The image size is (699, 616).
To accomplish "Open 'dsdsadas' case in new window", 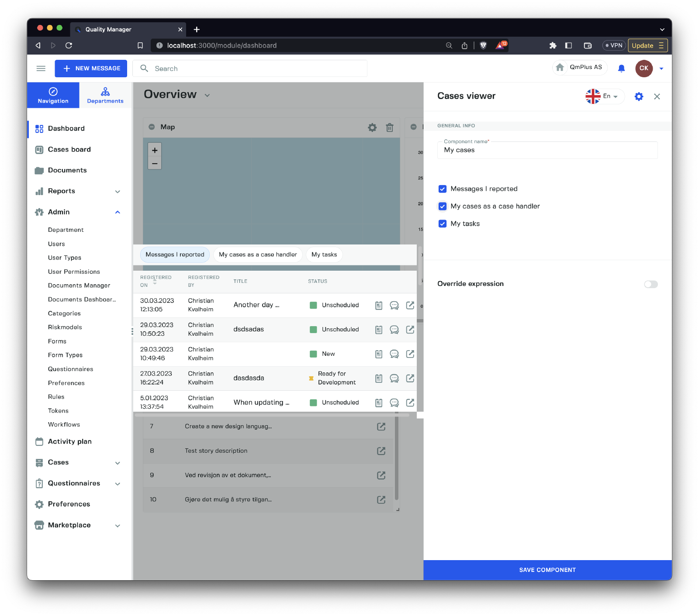I will [x=410, y=330].
